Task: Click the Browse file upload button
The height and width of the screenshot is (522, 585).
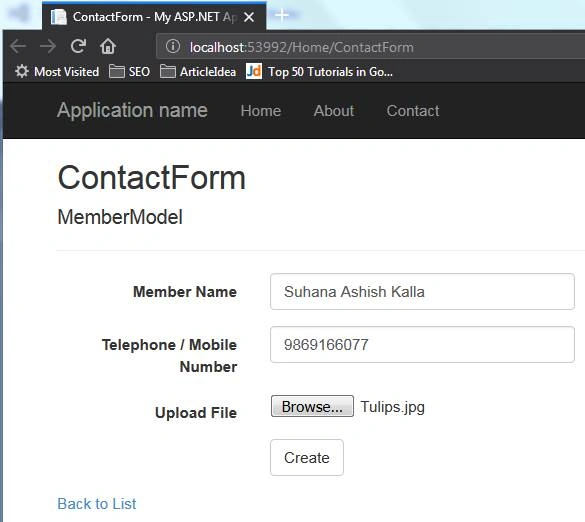Action: click(x=312, y=406)
